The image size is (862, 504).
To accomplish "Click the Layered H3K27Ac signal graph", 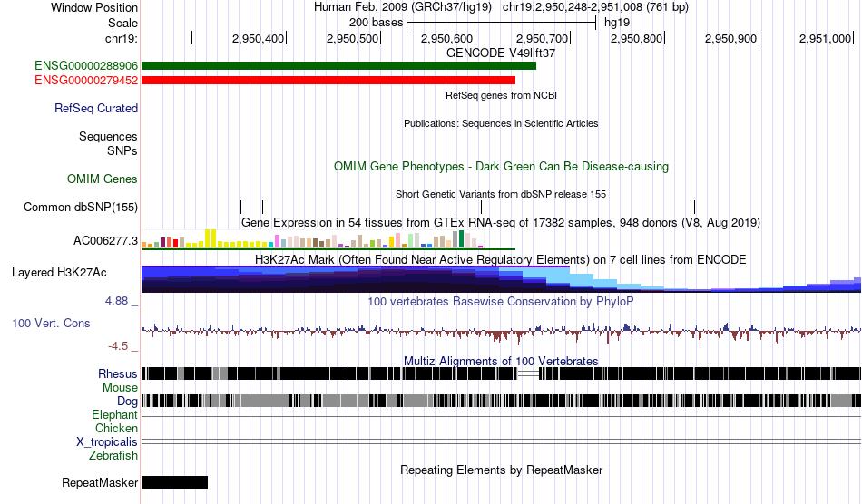I will point(501,279).
